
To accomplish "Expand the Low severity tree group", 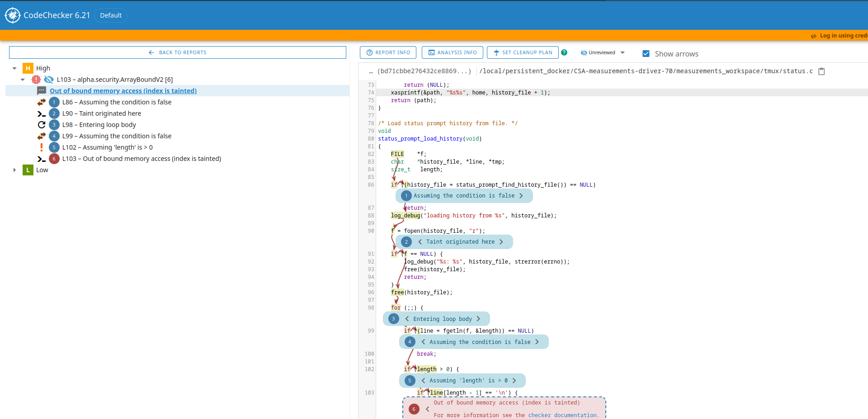I will coord(14,170).
